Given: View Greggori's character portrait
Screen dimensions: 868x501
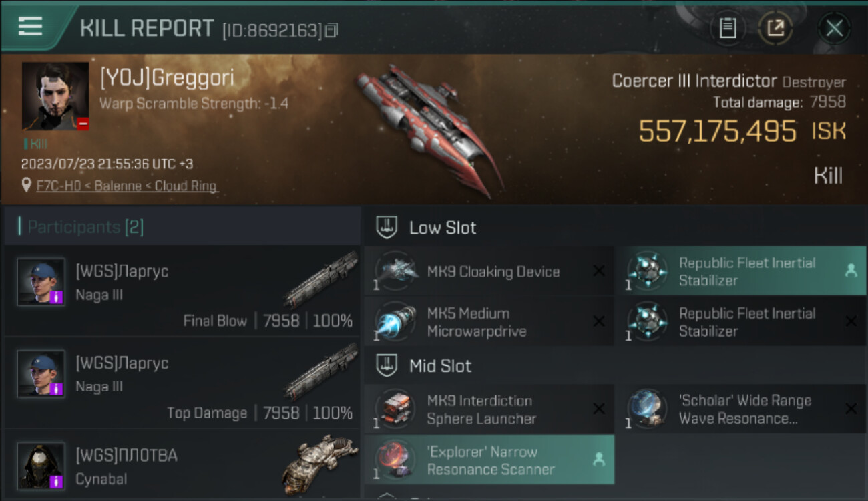Looking at the screenshot, I should coord(55,96).
